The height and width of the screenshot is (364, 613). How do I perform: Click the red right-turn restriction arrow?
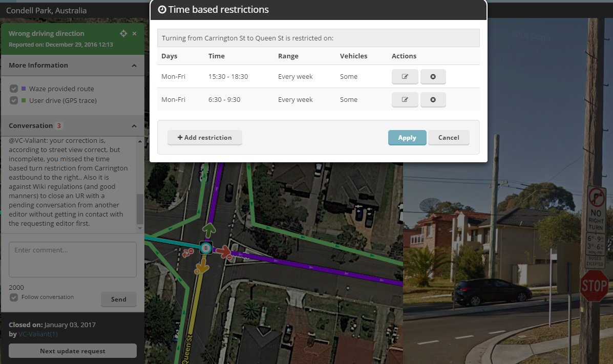[x=225, y=252]
